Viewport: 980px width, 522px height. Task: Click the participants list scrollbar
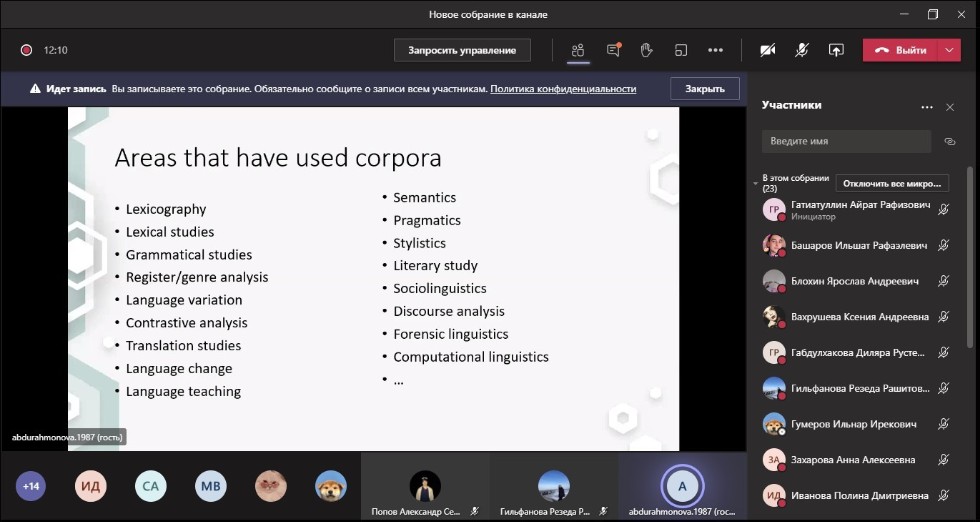click(969, 260)
